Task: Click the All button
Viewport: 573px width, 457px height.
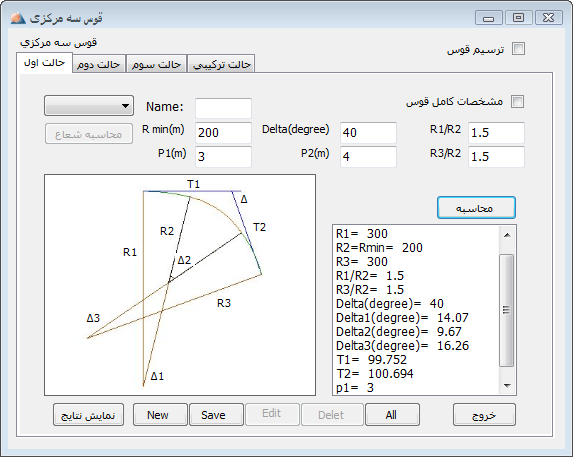Action: coord(392,415)
